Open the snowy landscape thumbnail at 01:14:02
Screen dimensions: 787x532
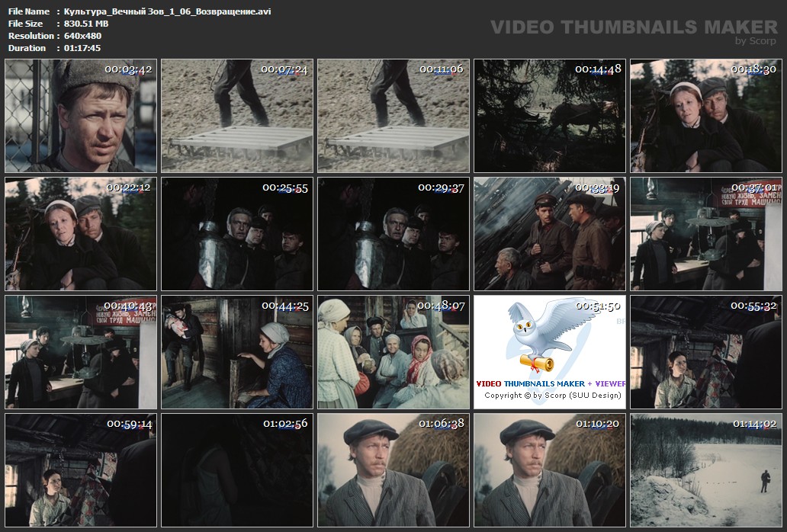pyautogui.click(x=706, y=470)
